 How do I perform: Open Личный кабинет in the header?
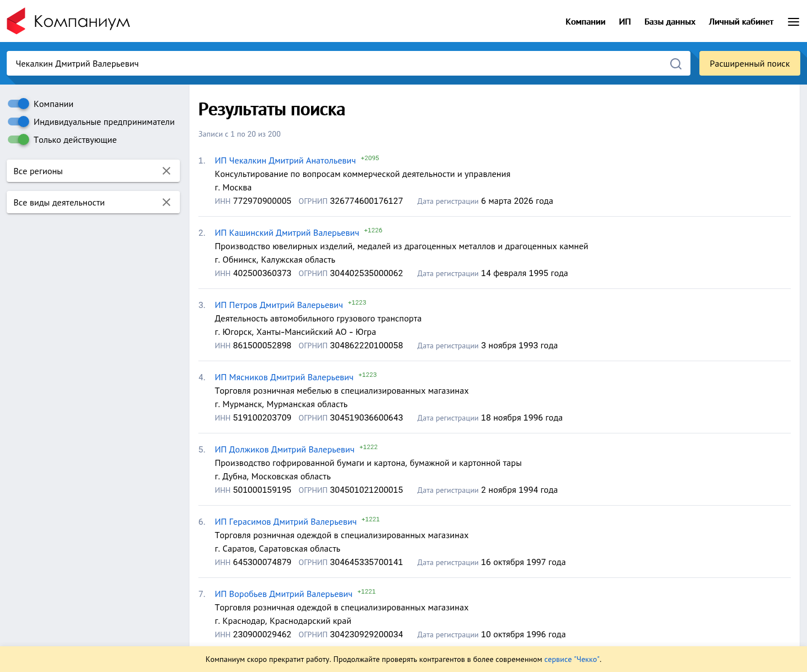pos(741,22)
